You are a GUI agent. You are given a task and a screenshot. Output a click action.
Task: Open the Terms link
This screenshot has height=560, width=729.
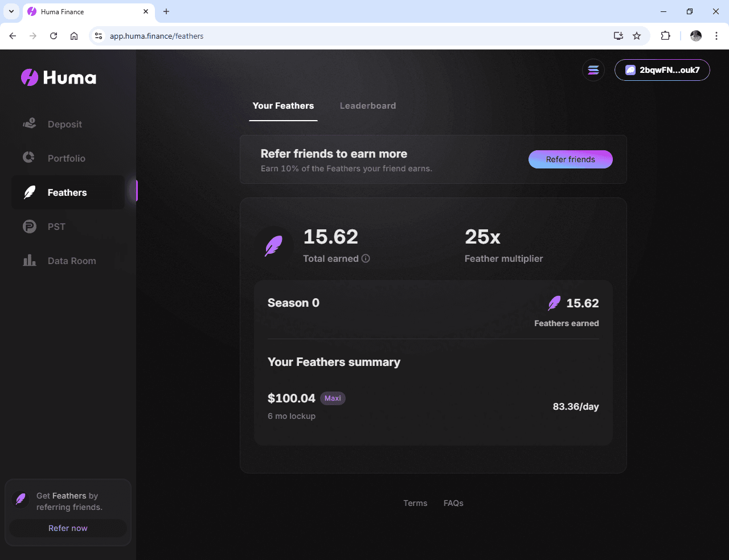click(415, 503)
